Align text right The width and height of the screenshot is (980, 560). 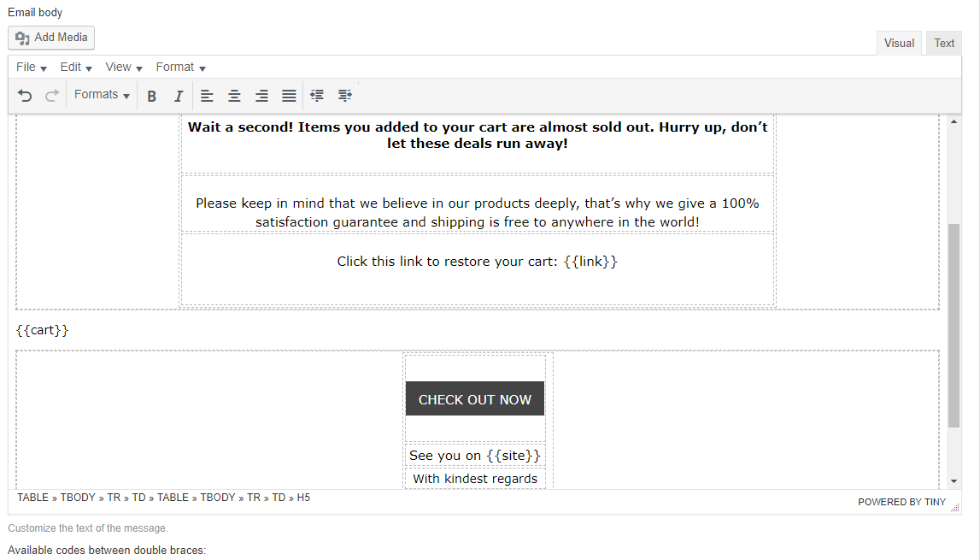(x=261, y=96)
